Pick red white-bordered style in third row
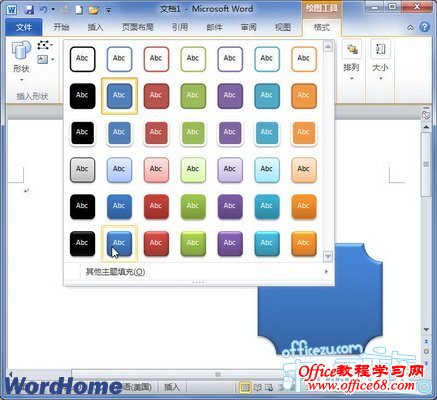The height and width of the screenshot is (400, 437). pyautogui.click(x=156, y=133)
